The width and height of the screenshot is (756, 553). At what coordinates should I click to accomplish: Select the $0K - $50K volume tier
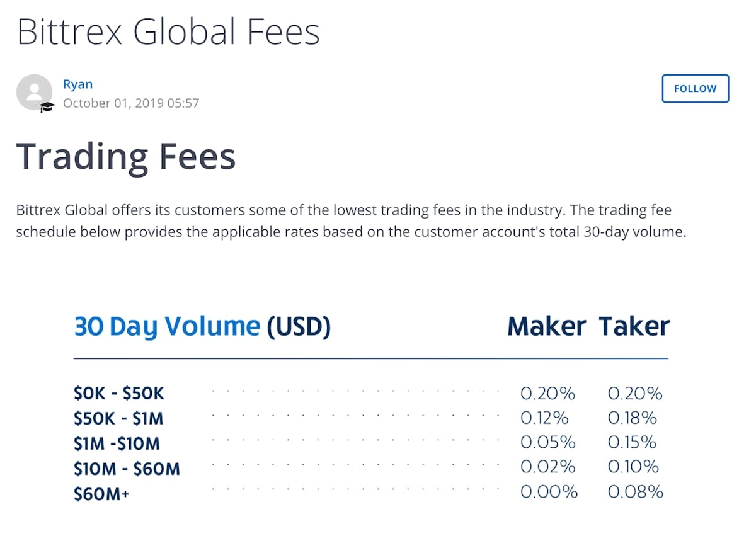118,394
